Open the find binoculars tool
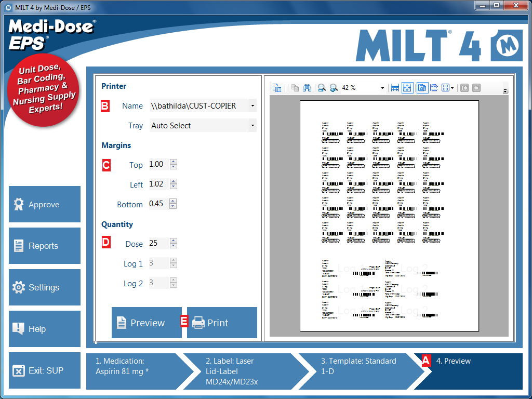Screen dimensions: 532x399 [307, 88]
